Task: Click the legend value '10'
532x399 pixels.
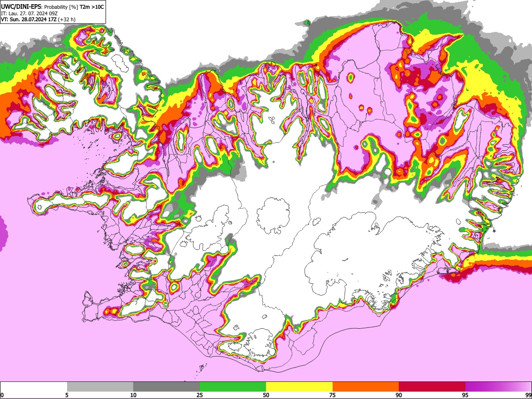Action: [133, 395]
